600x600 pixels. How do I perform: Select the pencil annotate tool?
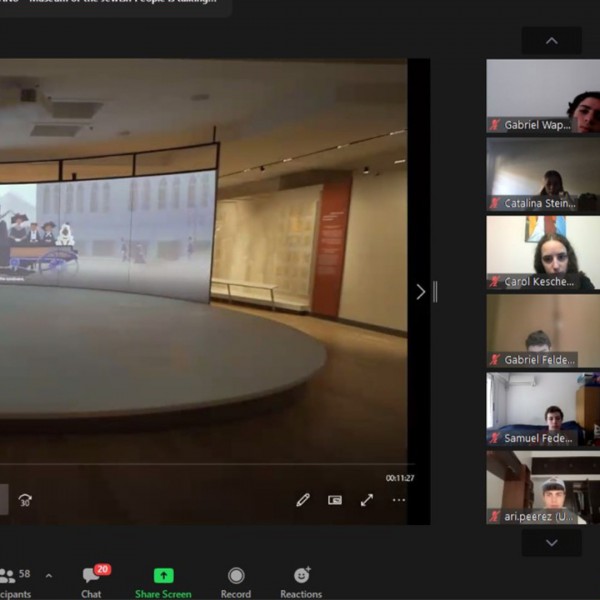[x=303, y=500]
